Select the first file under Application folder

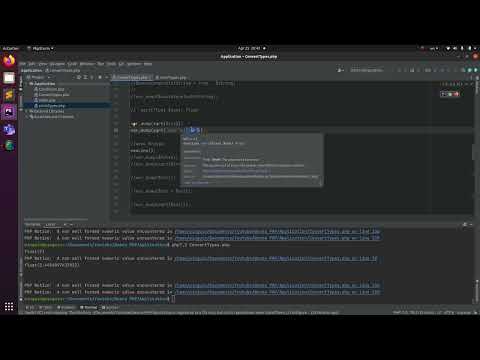click(49, 89)
